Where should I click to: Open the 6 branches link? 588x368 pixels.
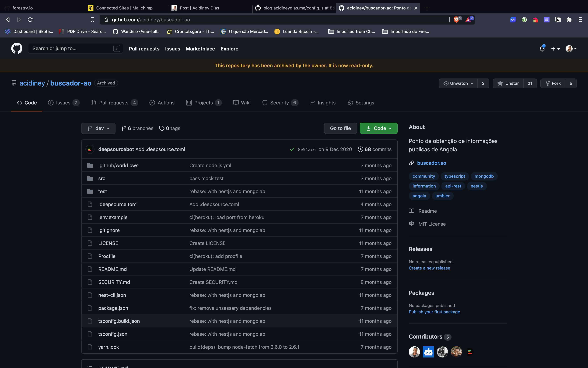(x=137, y=128)
